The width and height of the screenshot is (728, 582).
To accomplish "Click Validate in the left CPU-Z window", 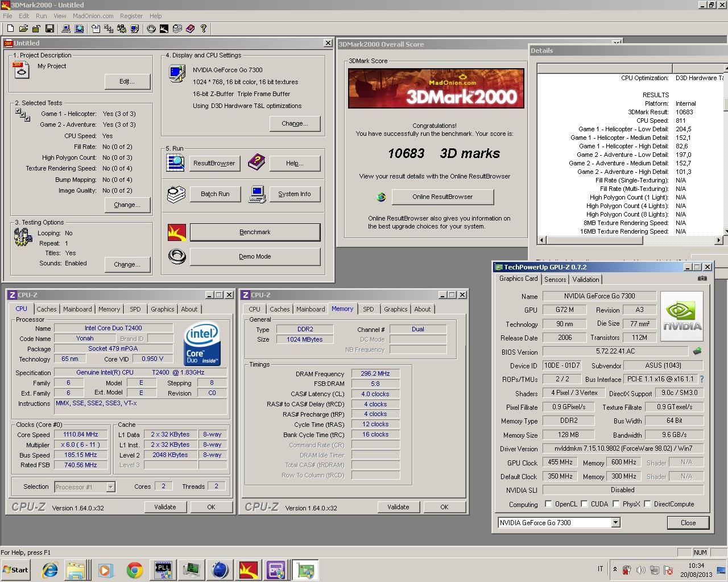I will pyautogui.click(x=165, y=507).
